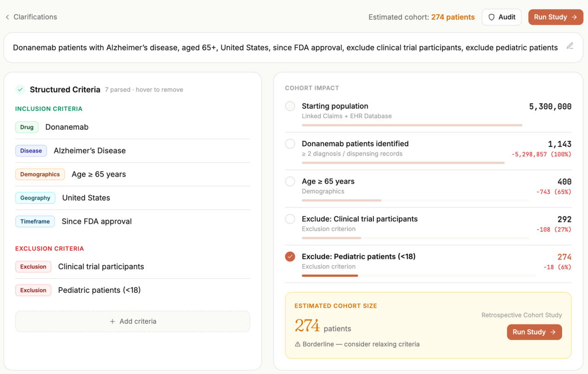
Task: Click '≥ 2 diagnosis / dispensing records' subtitle
Action: (x=352, y=154)
